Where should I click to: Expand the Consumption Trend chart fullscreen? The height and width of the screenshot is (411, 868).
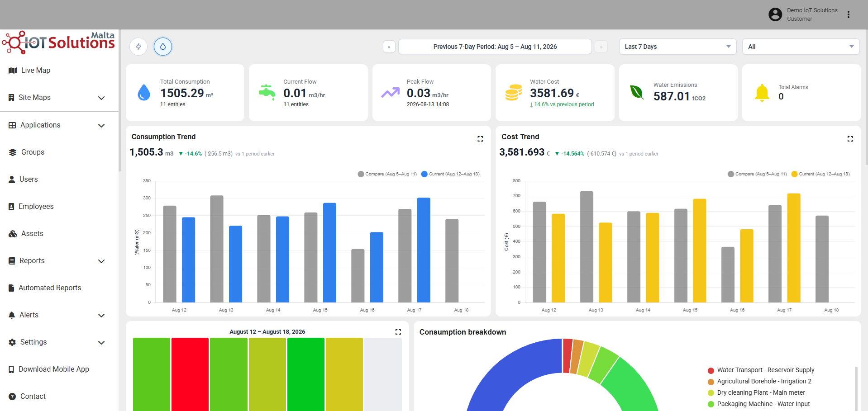tap(480, 139)
